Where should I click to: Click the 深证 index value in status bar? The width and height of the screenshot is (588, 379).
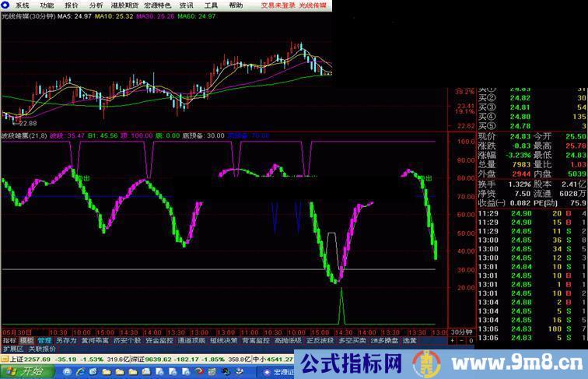click(x=167, y=360)
